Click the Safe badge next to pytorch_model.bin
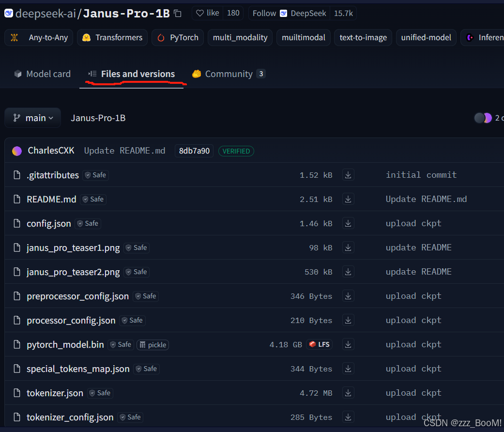Viewport: 504px width, 432px height. (121, 345)
